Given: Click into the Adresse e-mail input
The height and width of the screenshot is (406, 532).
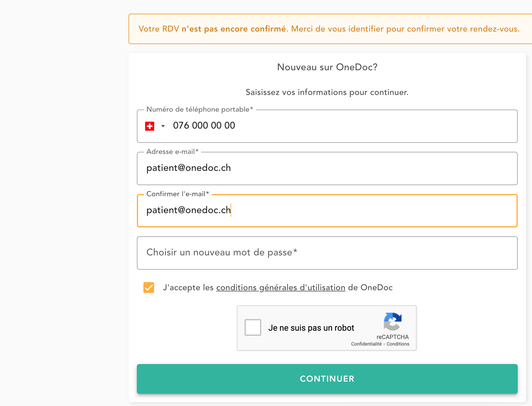Looking at the screenshot, I should 327,168.
